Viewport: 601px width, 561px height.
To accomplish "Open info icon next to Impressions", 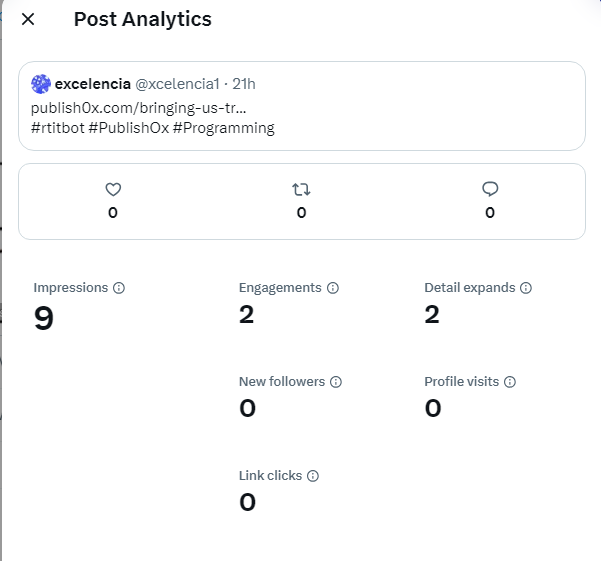I will click(119, 288).
